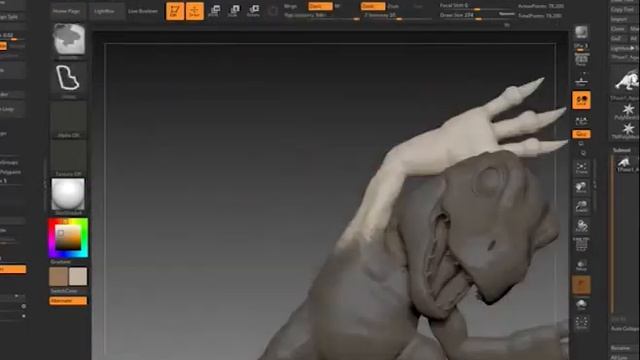Image resolution: width=640 pixels, height=360 pixels.
Task: Toggle the orange Ghost button
Action: tap(581, 285)
